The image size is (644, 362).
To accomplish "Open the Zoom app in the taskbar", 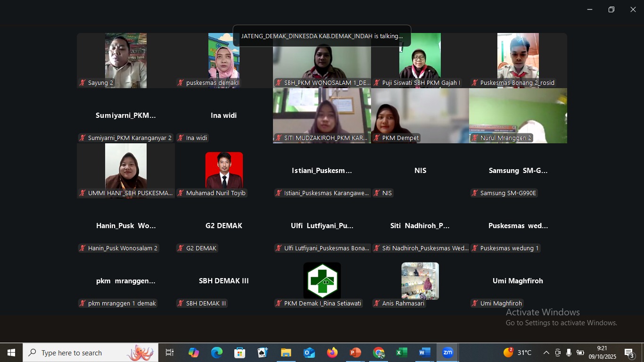I will click(x=447, y=353).
